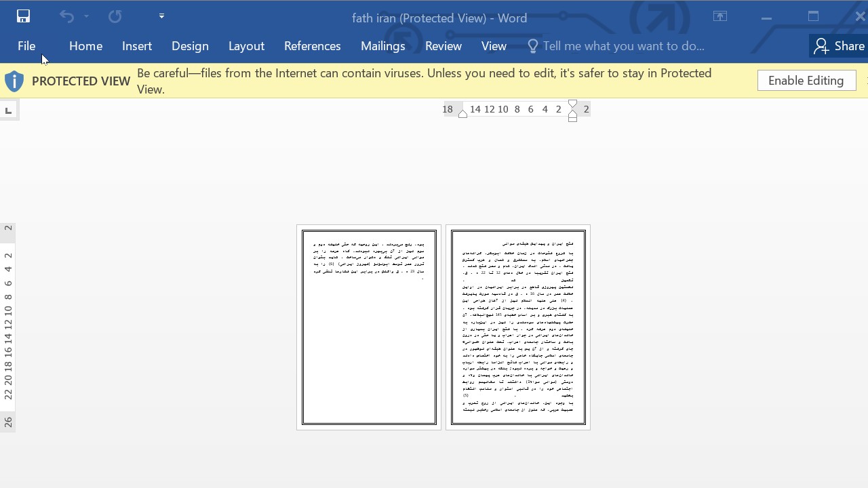Screen dimensions: 868x488
Task: Open the Layout tab
Action: click(x=246, y=46)
